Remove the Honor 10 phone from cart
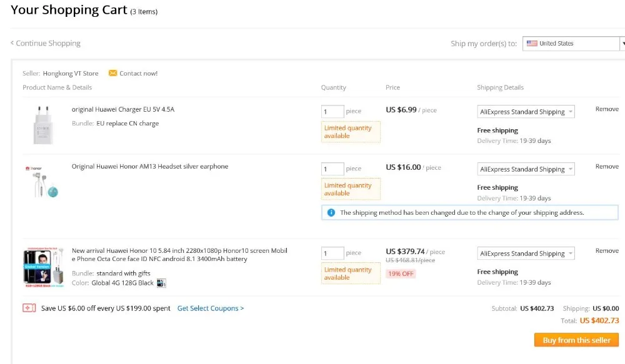625x364 pixels. 607,251
